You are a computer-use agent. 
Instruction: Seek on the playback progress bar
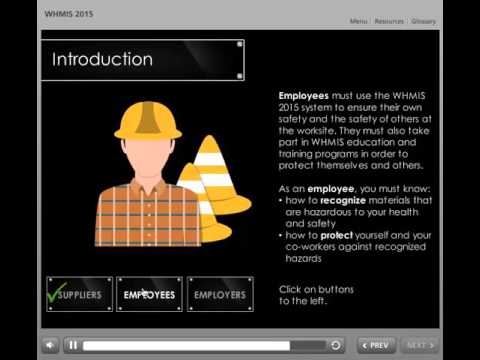pos(204,346)
